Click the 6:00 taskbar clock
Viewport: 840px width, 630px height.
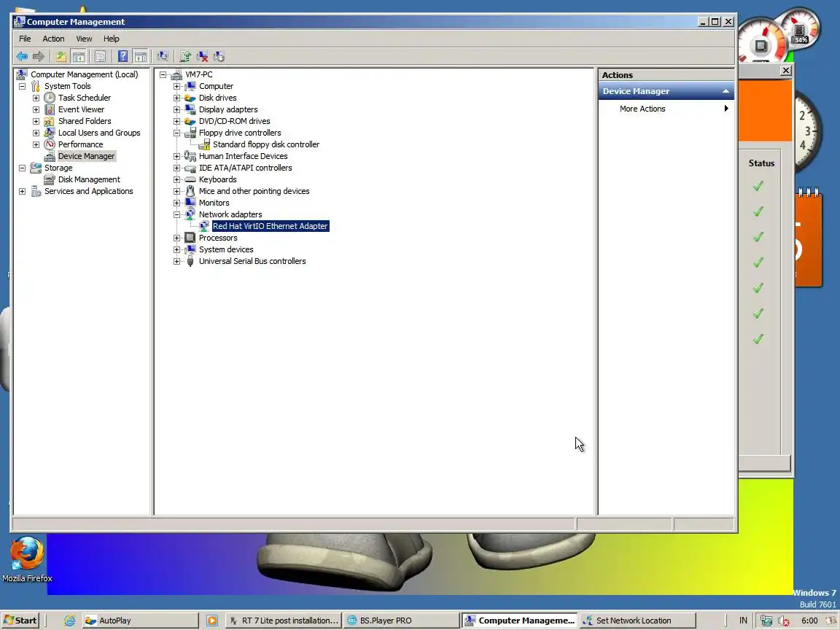coord(809,621)
